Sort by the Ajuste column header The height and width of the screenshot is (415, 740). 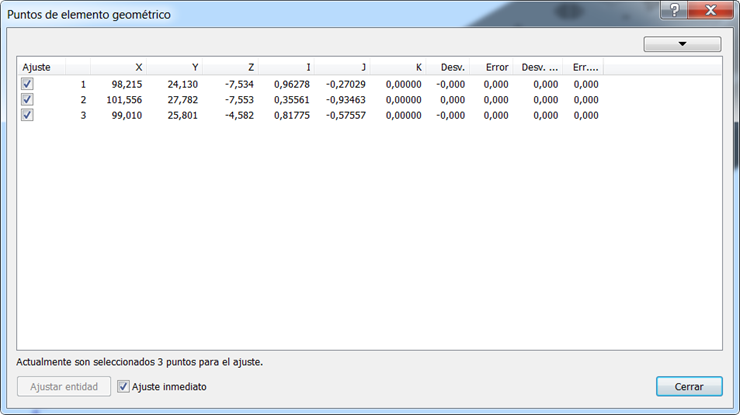[x=42, y=67]
